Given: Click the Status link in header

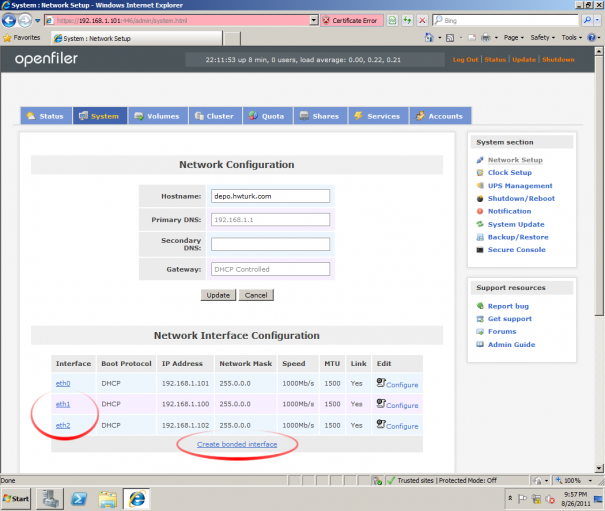Looking at the screenshot, I should pyautogui.click(x=495, y=59).
